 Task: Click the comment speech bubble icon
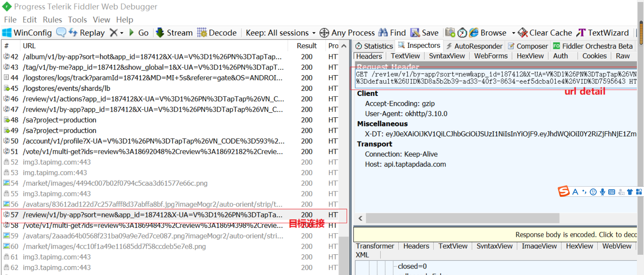pyautogui.click(x=61, y=32)
